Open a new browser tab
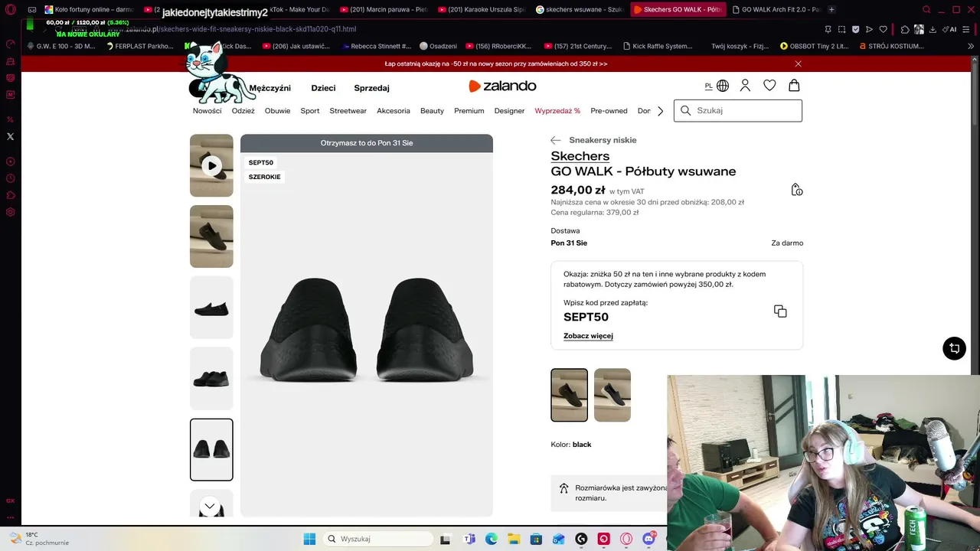 [x=831, y=10]
